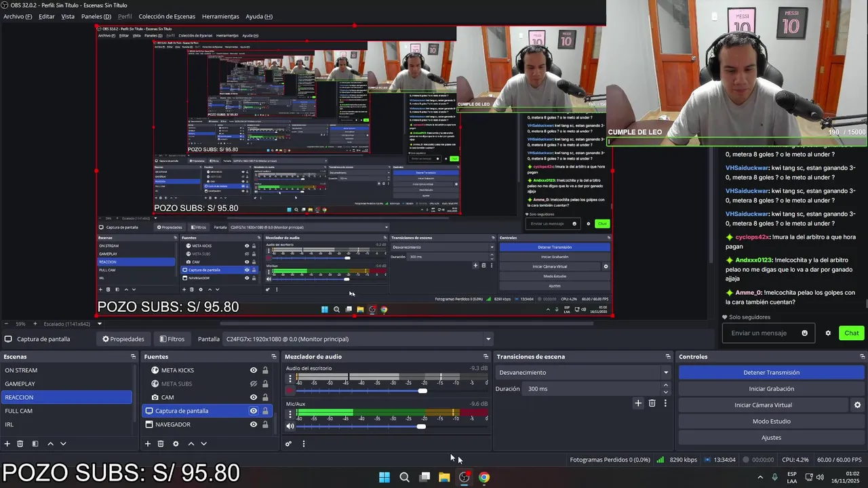868x488 pixels.
Task: Toggle lock on CAM source
Action: point(265,397)
